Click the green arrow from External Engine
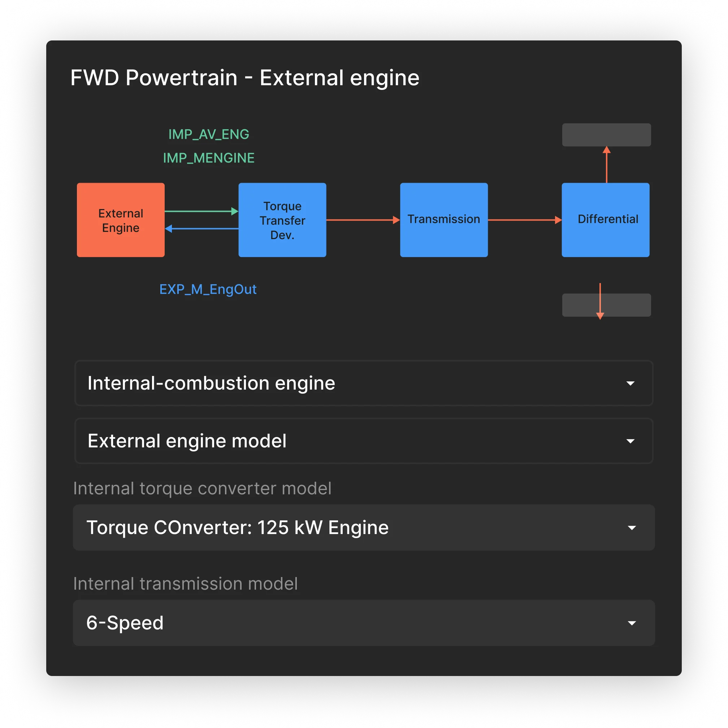The height and width of the screenshot is (728, 728). point(201,212)
